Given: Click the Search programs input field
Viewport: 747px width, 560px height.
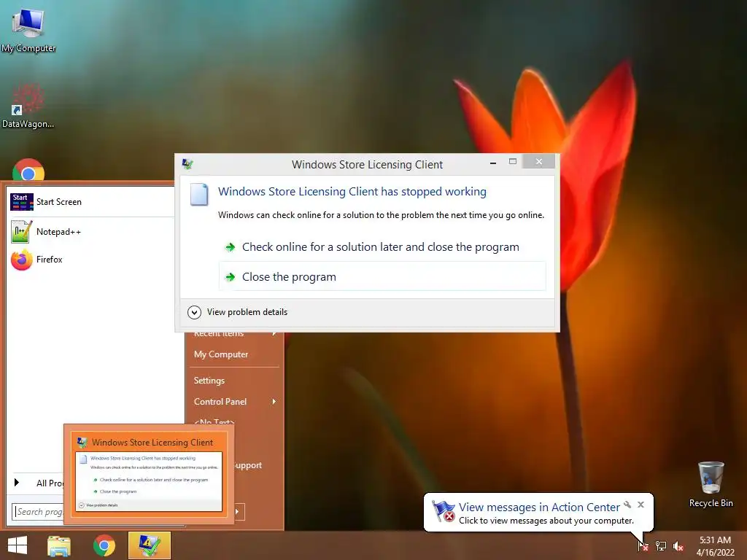Looking at the screenshot, I should (38, 512).
